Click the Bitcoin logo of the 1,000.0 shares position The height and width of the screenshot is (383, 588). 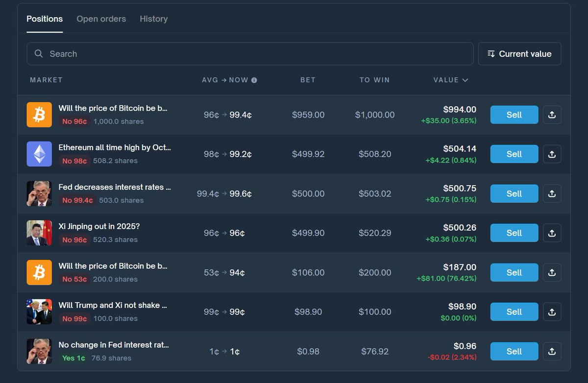[39, 115]
